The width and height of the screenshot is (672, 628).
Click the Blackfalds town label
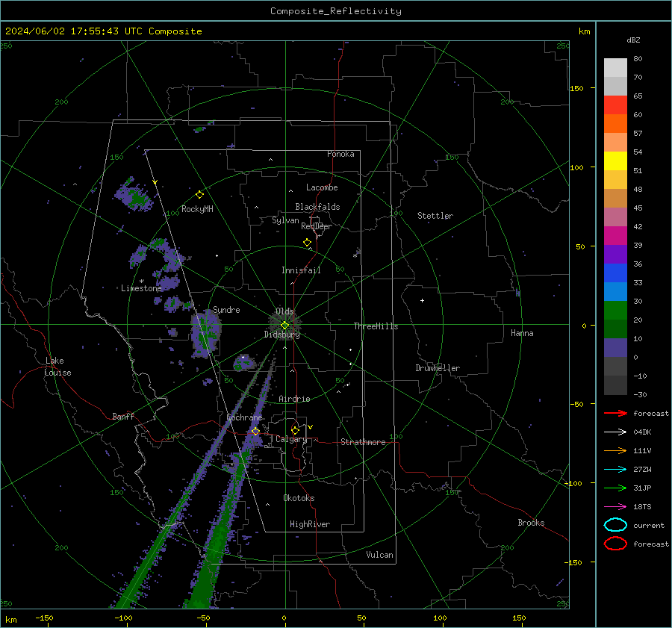click(317, 207)
